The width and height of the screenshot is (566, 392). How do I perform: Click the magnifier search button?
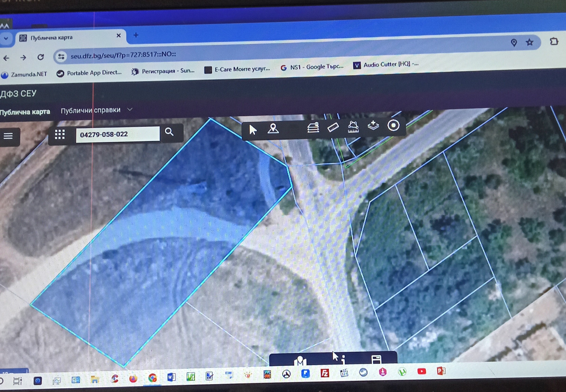point(169,132)
